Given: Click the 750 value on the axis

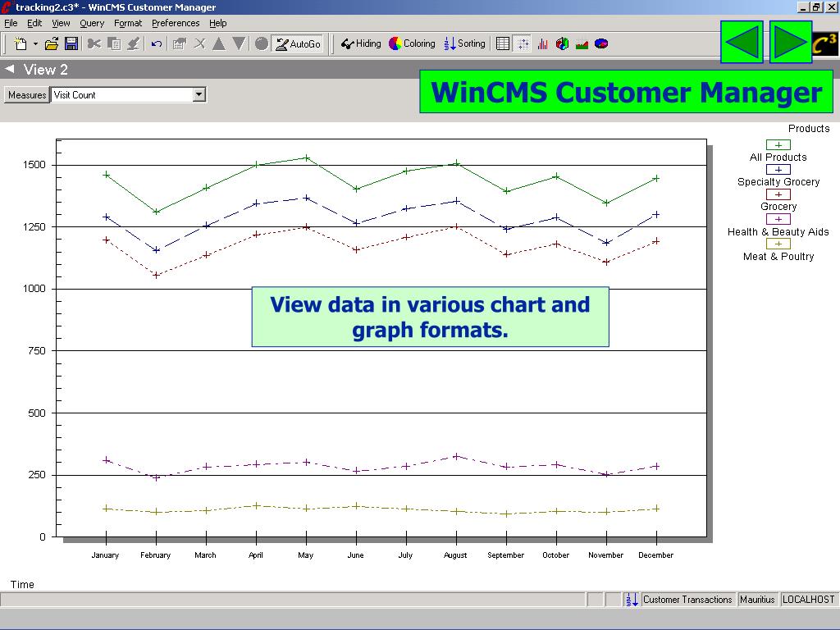Looking at the screenshot, I should click(37, 350).
